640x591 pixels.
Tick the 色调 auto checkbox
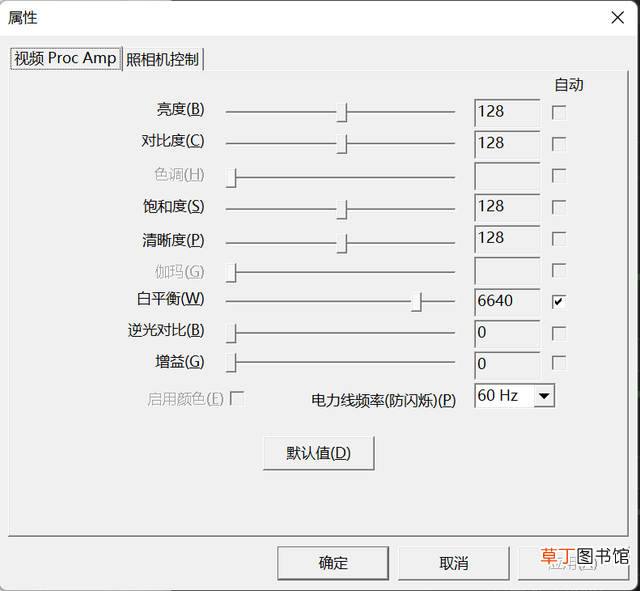[x=559, y=176]
